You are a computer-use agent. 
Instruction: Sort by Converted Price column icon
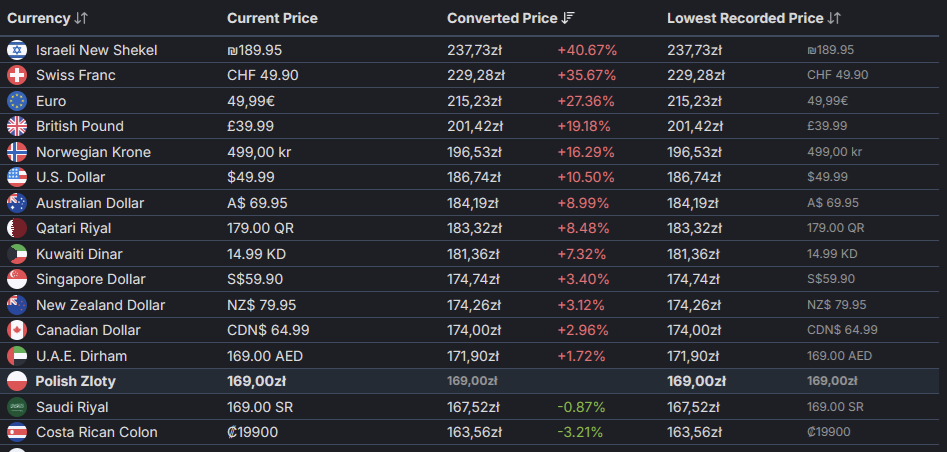click(568, 19)
